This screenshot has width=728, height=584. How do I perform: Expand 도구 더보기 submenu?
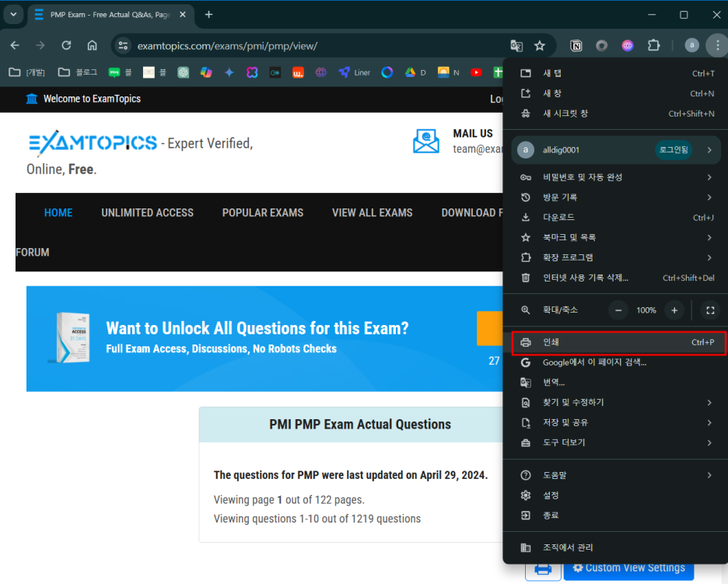[617, 443]
